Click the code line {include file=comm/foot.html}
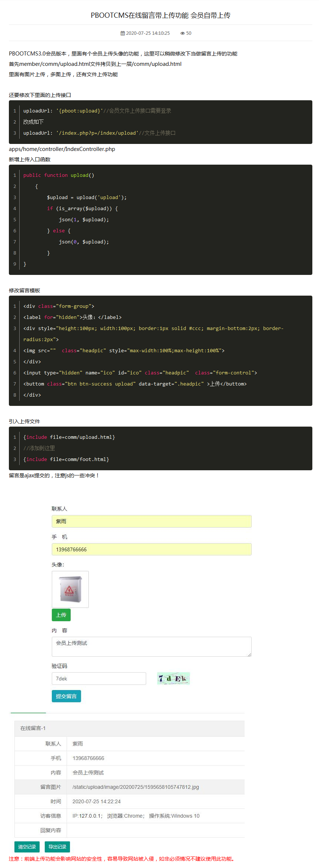The width and height of the screenshot is (319, 868). (x=66, y=459)
